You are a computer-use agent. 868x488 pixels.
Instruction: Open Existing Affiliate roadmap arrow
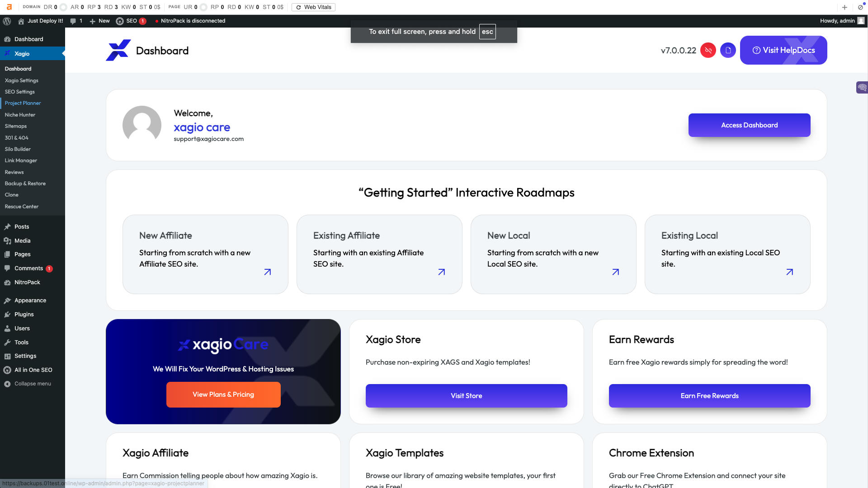coord(442,272)
